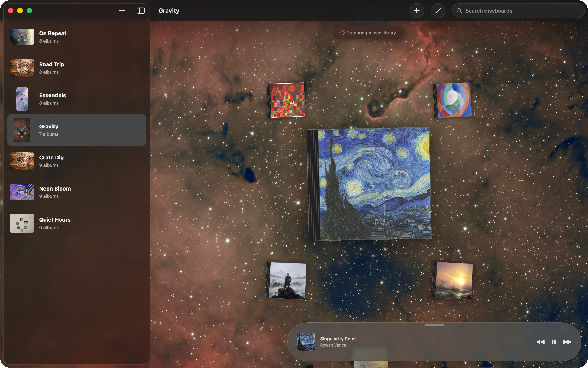The image size is (588, 368).
Task: Click the 9 albums label under Crate Dig
Action: tap(49, 165)
